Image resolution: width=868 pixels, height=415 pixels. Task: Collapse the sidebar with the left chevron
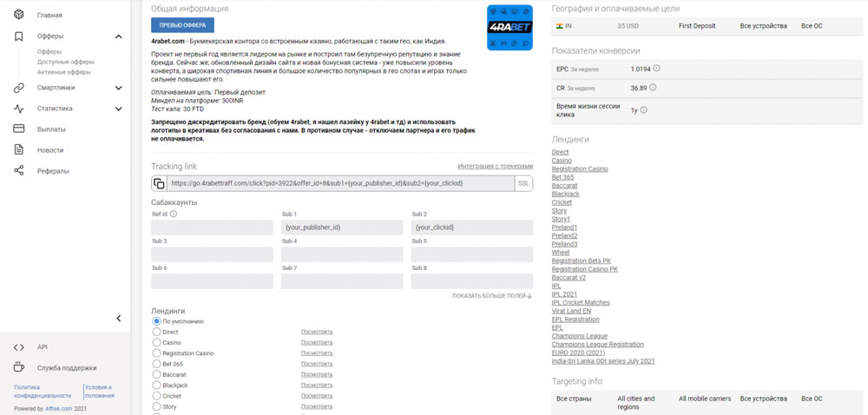tap(118, 318)
